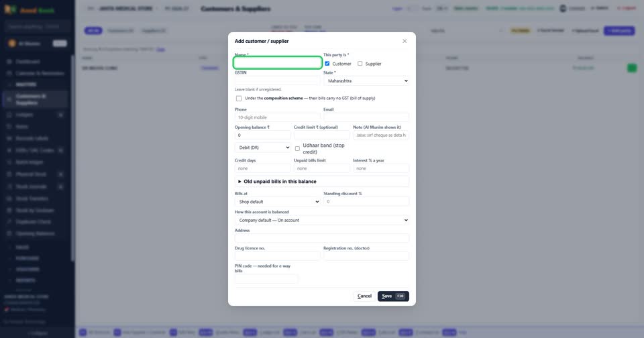The image size is (644, 338).
Task: Focus the Name input field
Action: (x=278, y=62)
